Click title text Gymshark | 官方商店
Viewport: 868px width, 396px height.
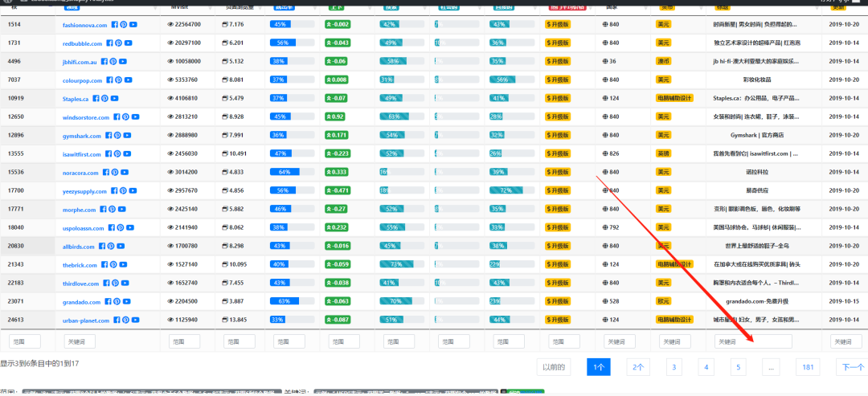(757, 136)
